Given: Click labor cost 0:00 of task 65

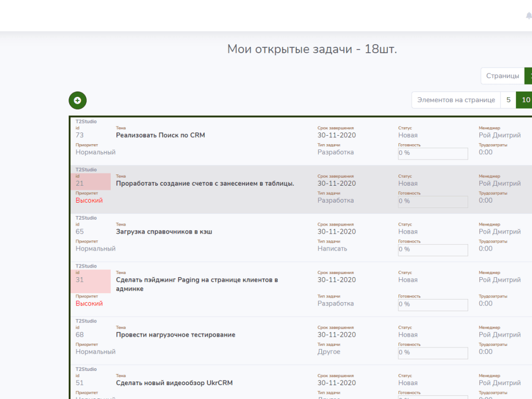Looking at the screenshot, I should click(486, 248).
